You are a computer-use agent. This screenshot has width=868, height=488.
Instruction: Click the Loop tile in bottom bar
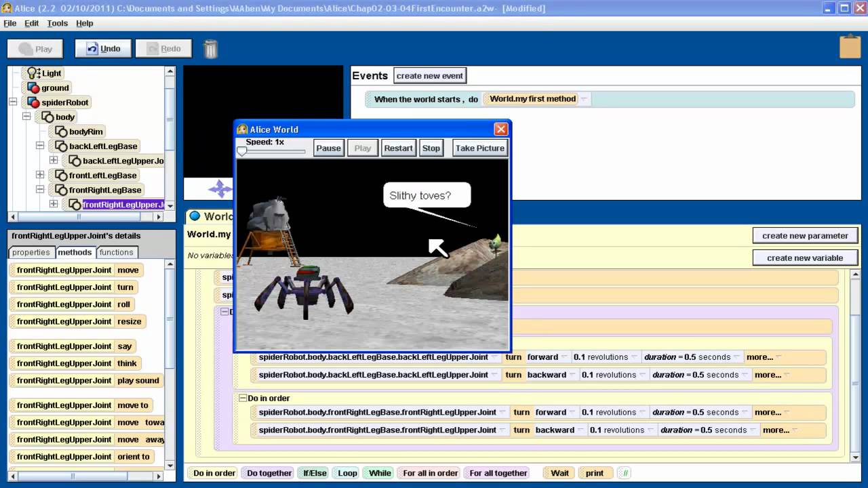point(347,473)
